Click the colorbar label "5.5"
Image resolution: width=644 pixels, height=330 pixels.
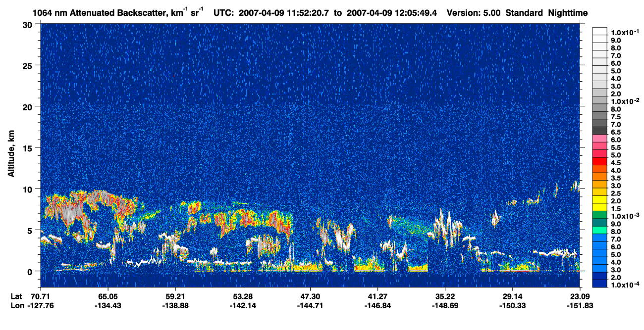point(616,148)
